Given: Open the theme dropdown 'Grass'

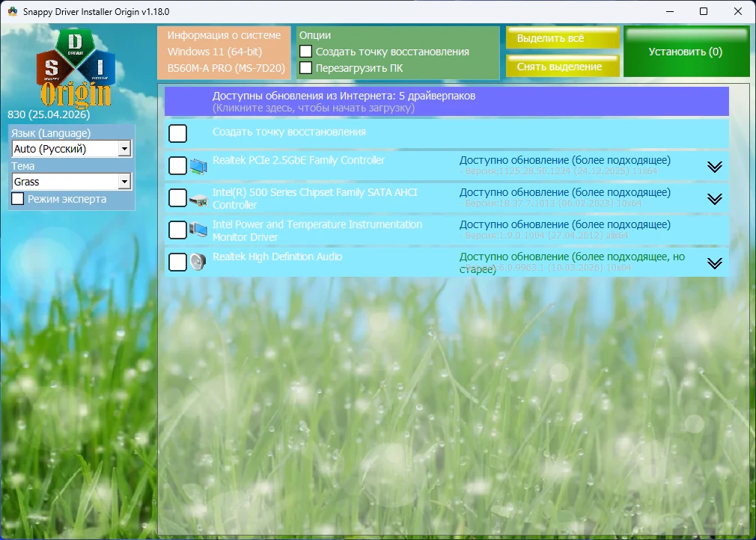Looking at the screenshot, I should (x=71, y=182).
